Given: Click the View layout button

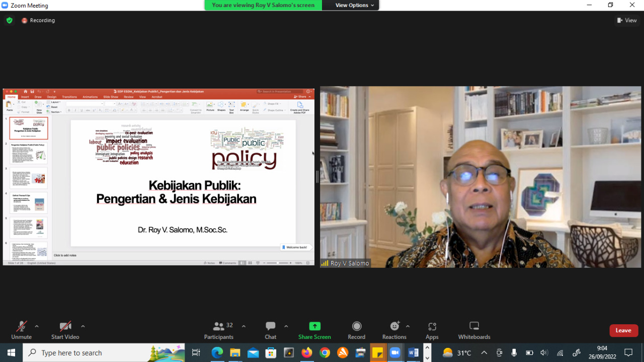Looking at the screenshot, I should click(x=627, y=20).
